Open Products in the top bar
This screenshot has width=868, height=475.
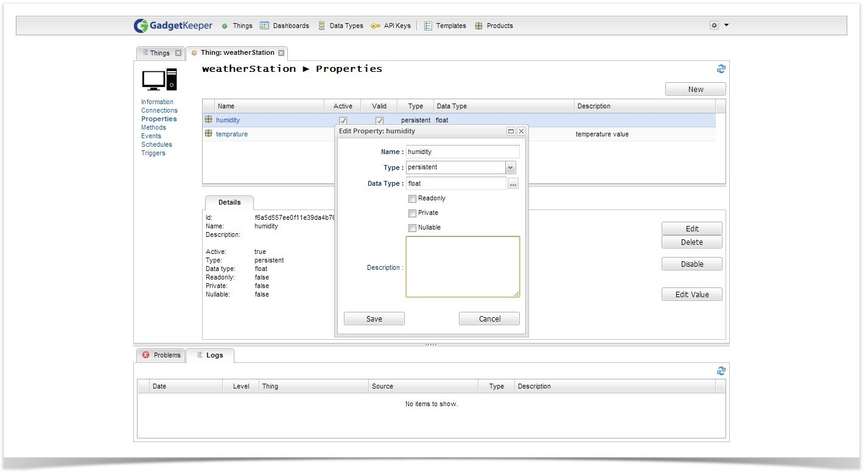point(494,26)
